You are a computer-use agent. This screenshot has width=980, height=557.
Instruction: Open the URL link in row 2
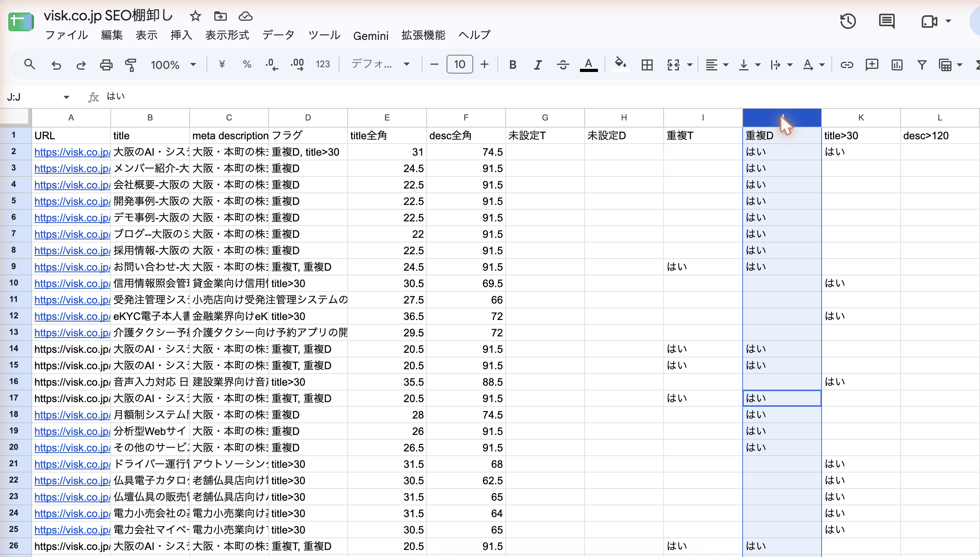72,152
